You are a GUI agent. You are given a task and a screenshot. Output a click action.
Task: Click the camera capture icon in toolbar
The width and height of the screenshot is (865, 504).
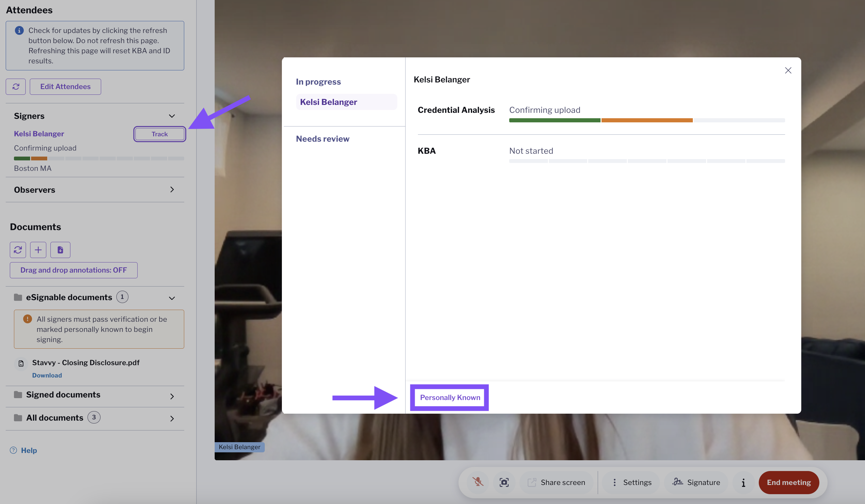[x=504, y=482]
